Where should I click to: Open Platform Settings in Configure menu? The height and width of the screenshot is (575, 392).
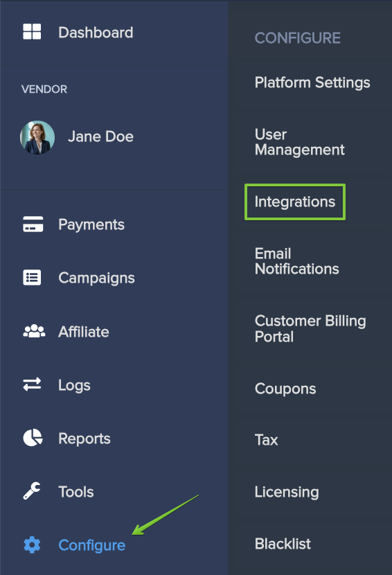click(x=312, y=82)
